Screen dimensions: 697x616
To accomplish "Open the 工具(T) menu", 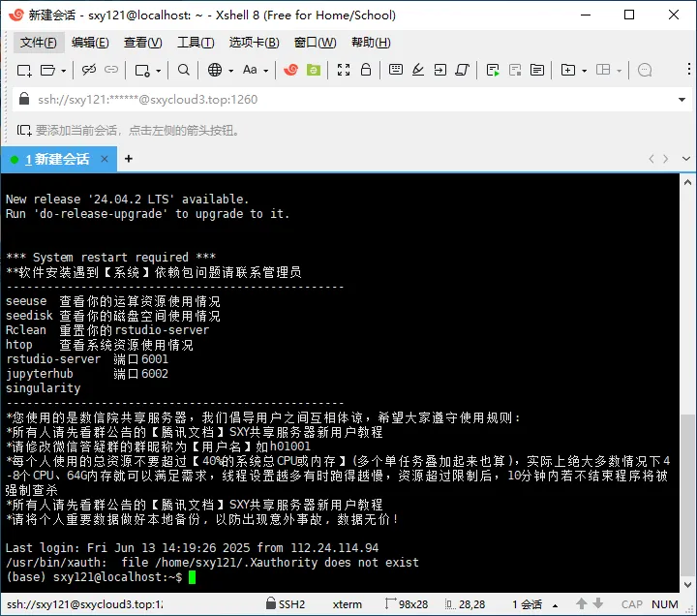I will (x=196, y=43).
